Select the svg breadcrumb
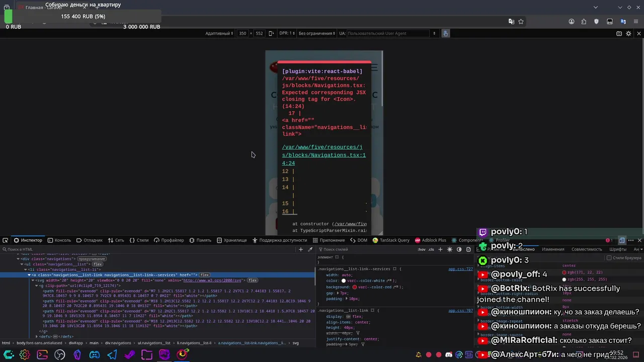 pos(296,343)
